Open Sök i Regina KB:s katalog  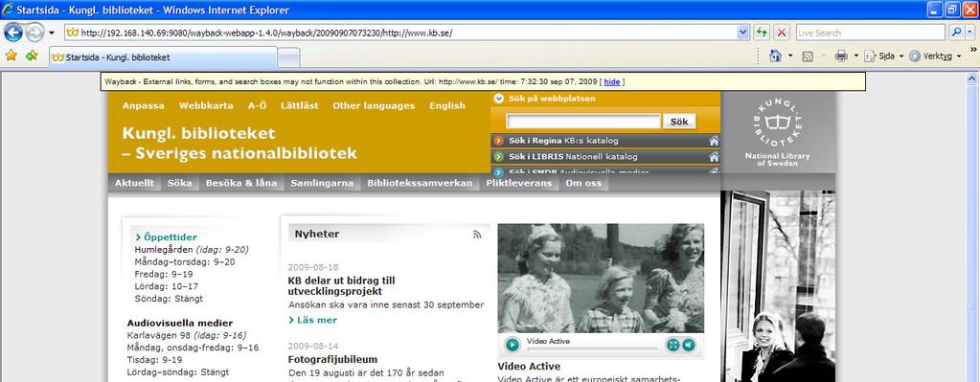563,141
